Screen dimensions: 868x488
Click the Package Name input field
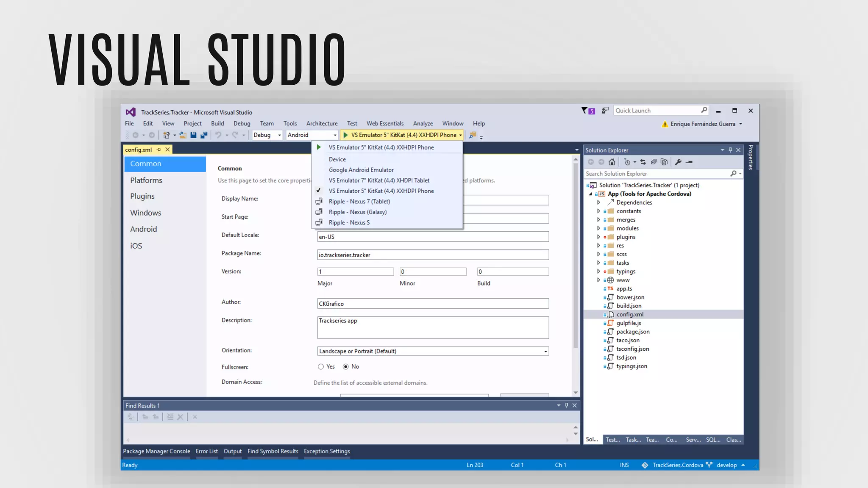[433, 255]
